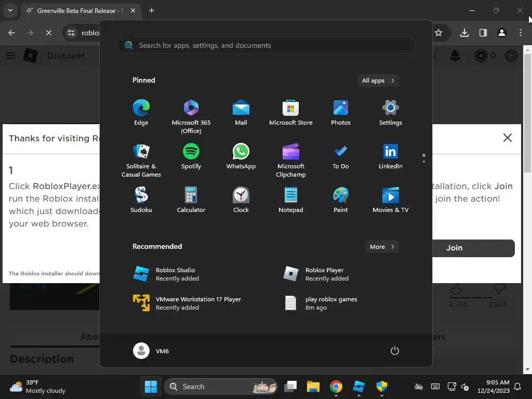Click the touch keyboard tray icon

pos(435,387)
